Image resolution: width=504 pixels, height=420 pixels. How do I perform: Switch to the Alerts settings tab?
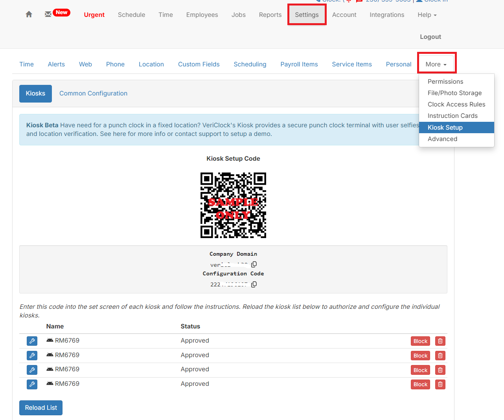tap(56, 64)
